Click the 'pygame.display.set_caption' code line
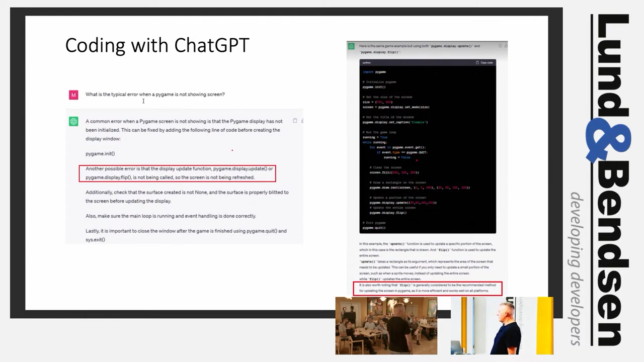Image resolution: width=644 pixels, height=362 pixels. pos(395,122)
